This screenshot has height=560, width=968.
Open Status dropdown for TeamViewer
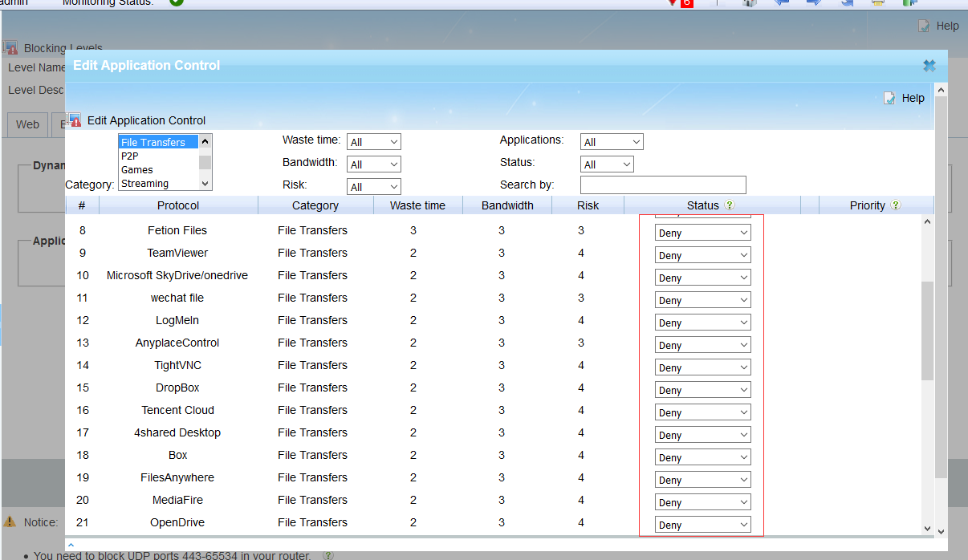pos(703,255)
